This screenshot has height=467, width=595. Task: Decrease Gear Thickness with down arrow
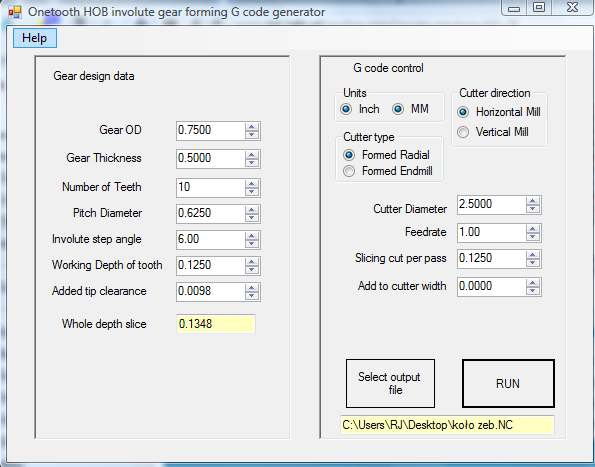(x=252, y=163)
